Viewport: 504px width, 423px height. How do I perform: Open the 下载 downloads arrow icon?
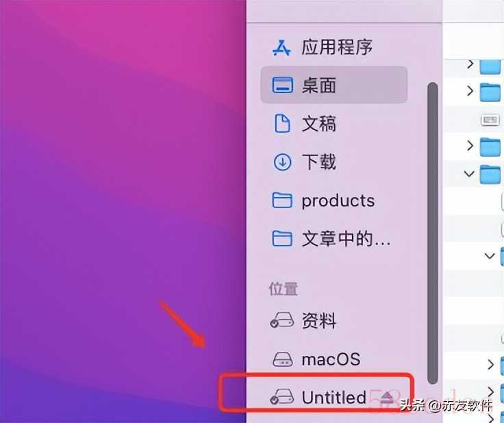[x=283, y=162]
